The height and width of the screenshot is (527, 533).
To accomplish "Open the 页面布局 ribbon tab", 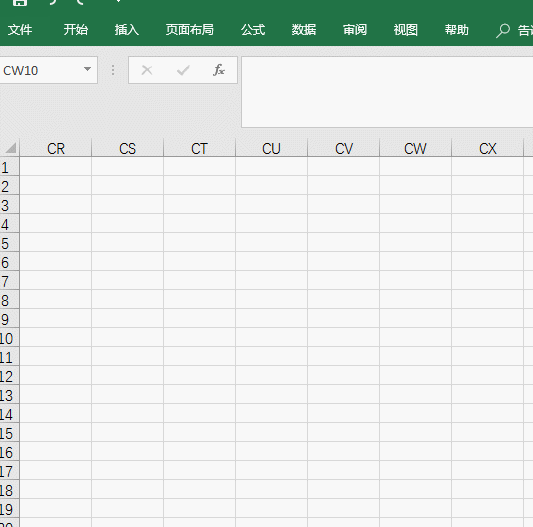I will tap(189, 30).
